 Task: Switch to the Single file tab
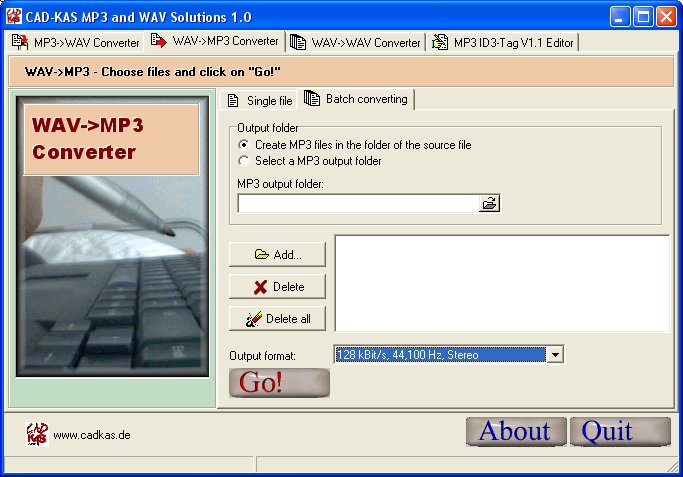[260, 101]
